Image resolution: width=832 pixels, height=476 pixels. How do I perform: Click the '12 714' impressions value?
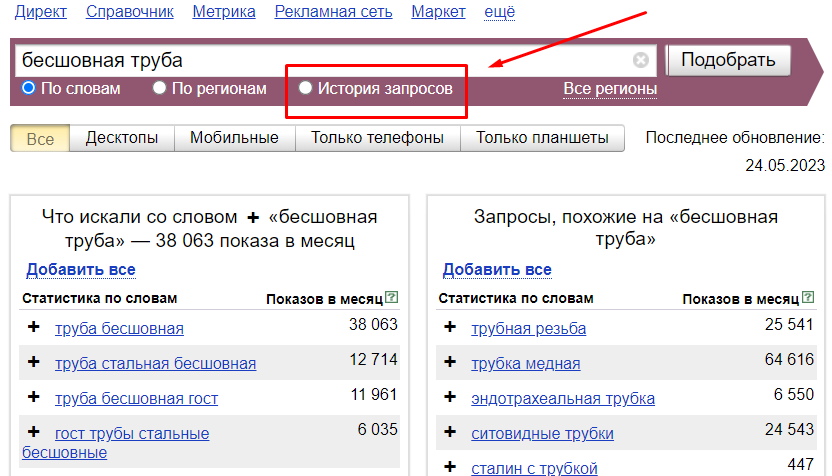tap(373, 359)
